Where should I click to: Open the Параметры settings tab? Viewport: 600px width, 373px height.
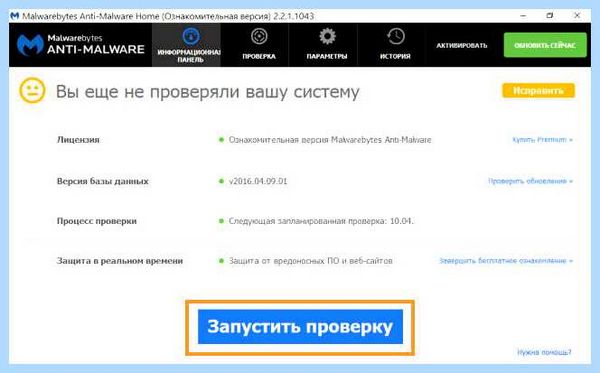point(327,45)
